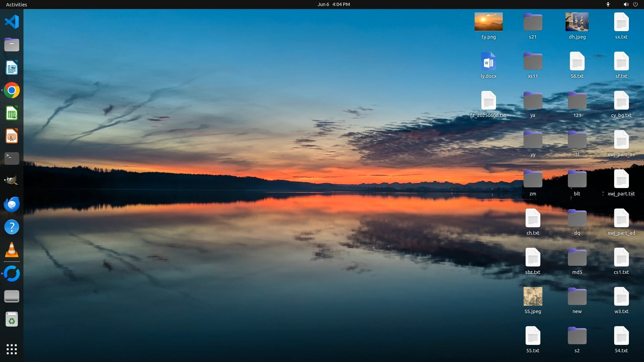Image resolution: width=644 pixels, height=362 pixels.
Task: Open LibreOffice Calc in the dock
Action: pos(12,113)
